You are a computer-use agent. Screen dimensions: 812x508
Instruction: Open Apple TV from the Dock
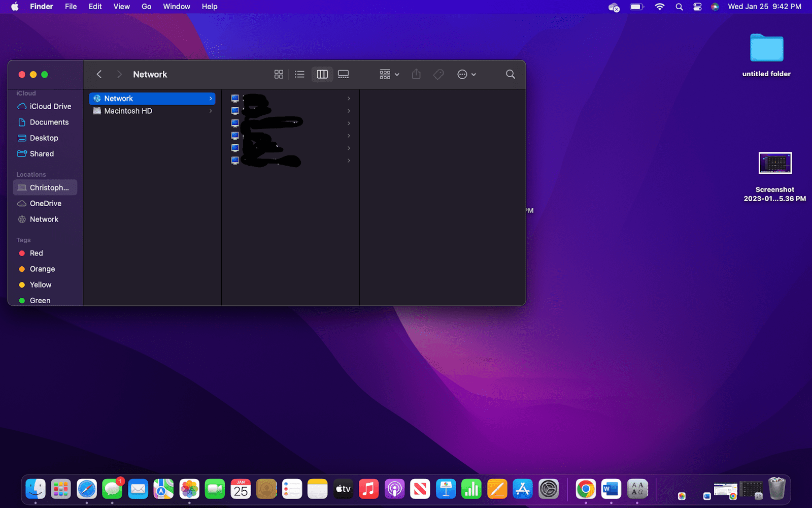tap(343, 489)
